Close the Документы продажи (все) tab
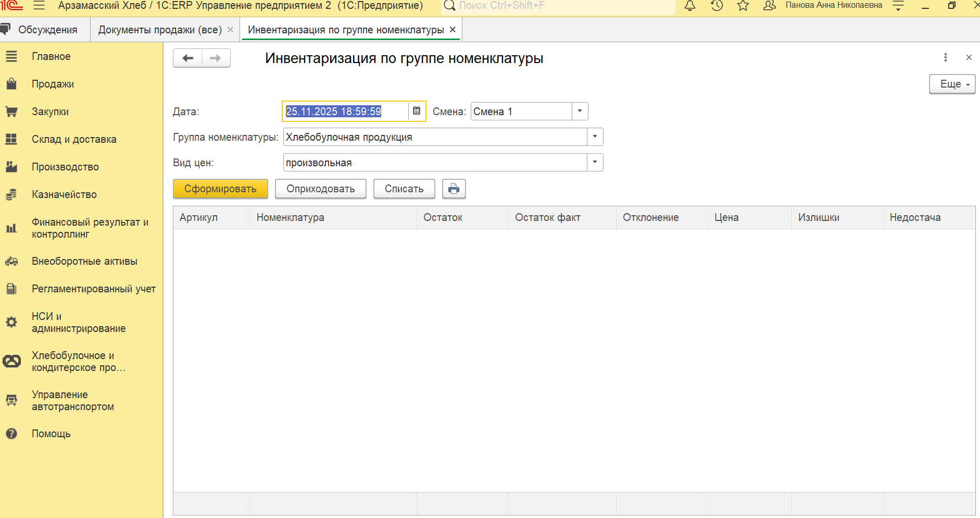This screenshot has width=980, height=518. point(230,30)
